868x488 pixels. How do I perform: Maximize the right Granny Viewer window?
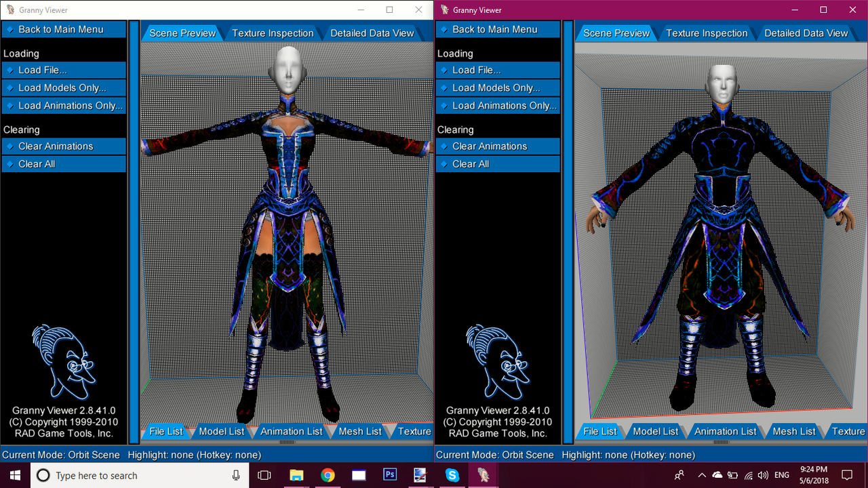(823, 9)
